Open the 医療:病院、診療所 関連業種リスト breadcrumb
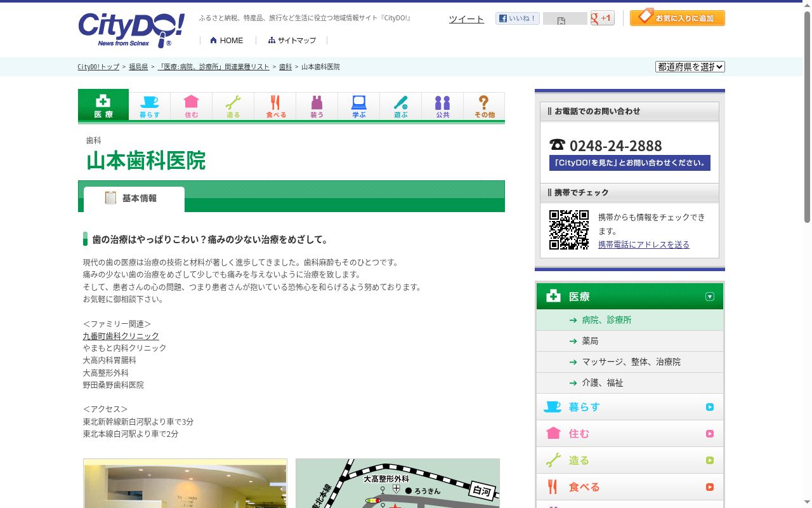This screenshot has width=812, height=508. tap(213, 67)
